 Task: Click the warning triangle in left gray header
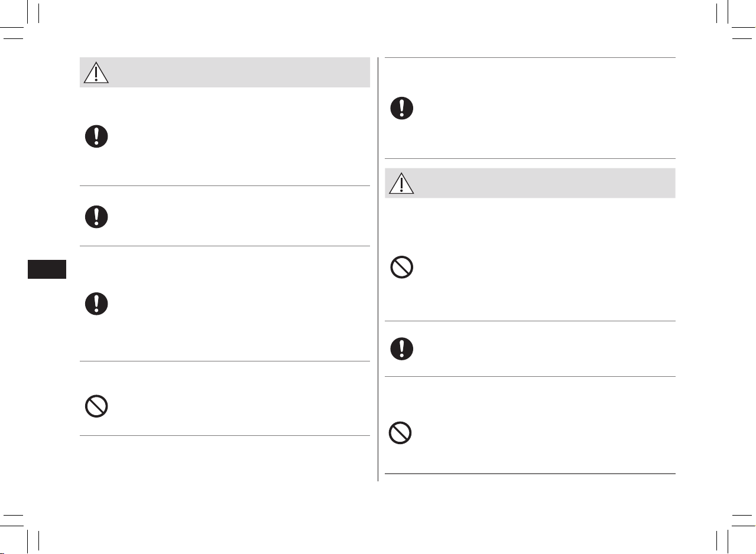pyautogui.click(x=96, y=72)
